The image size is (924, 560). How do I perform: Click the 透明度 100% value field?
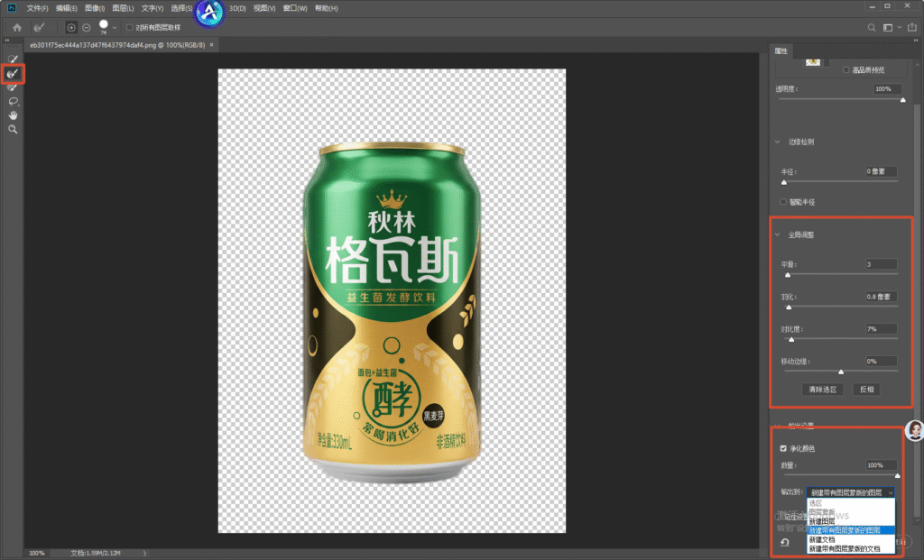[887, 89]
